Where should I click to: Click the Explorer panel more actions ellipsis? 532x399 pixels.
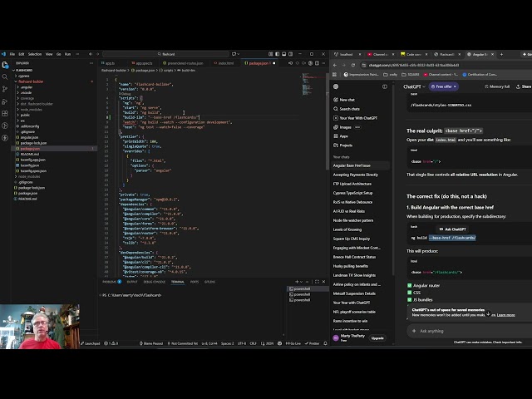pyautogui.click(x=91, y=63)
